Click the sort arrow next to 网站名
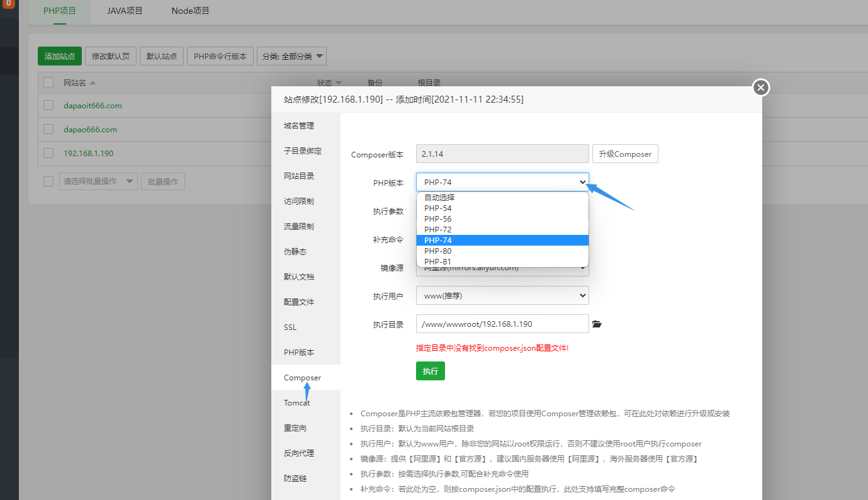The width and height of the screenshot is (868, 500). click(x=93, y=83)
